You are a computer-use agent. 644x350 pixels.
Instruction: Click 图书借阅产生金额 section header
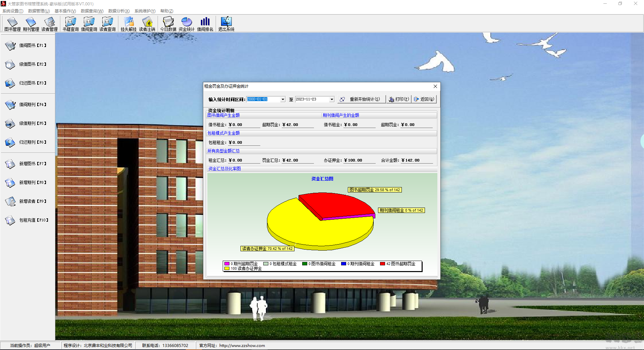224,115
